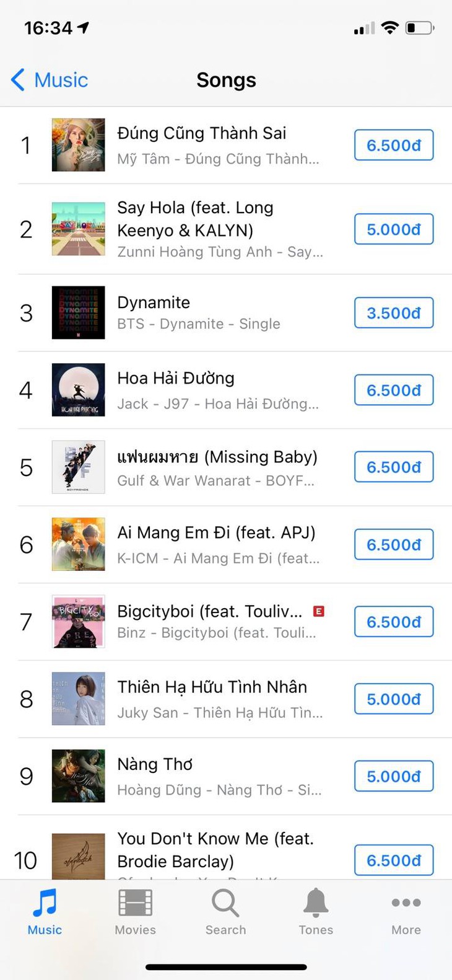Image resolution: width=452 pixels, height=980 pixels.
Task: Purchase Nàng Thơ with its 5.000đ button
Action: tap(394, 776)
